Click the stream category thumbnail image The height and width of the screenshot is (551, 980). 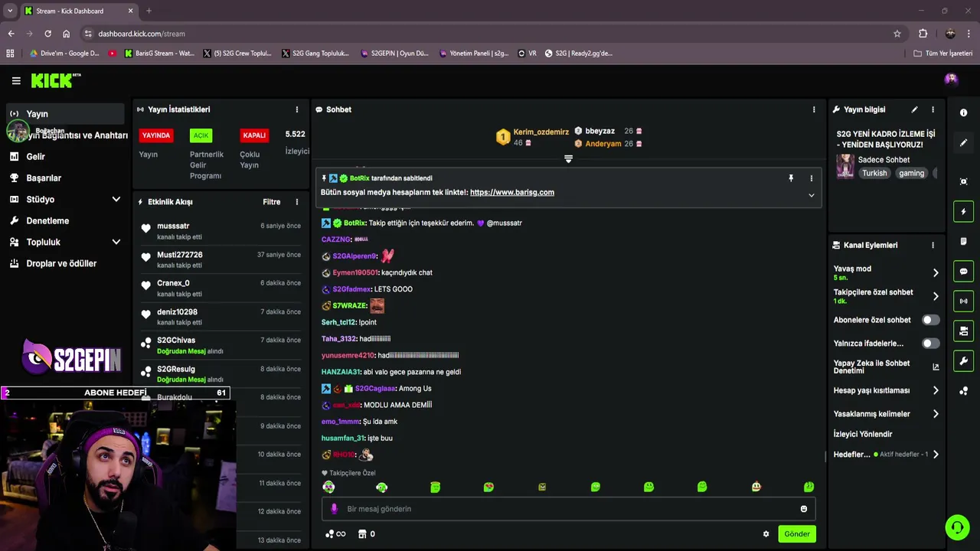[845, 166]
